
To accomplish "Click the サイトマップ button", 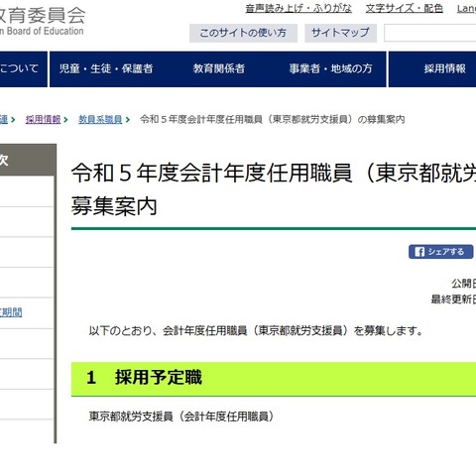I will pos(340,33).
